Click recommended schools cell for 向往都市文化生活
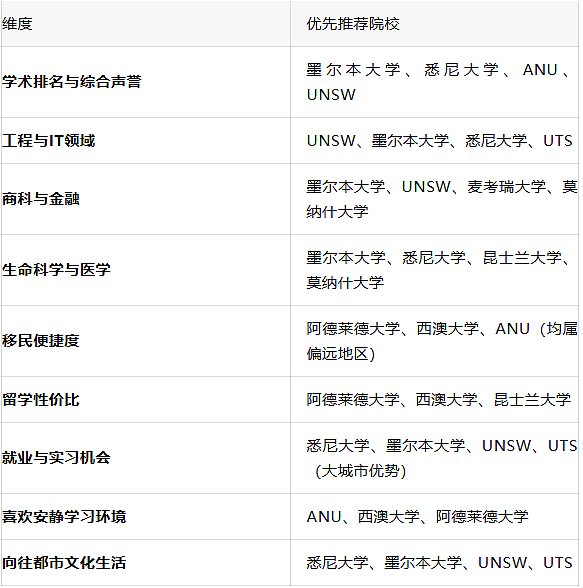 tap(435, 562)
